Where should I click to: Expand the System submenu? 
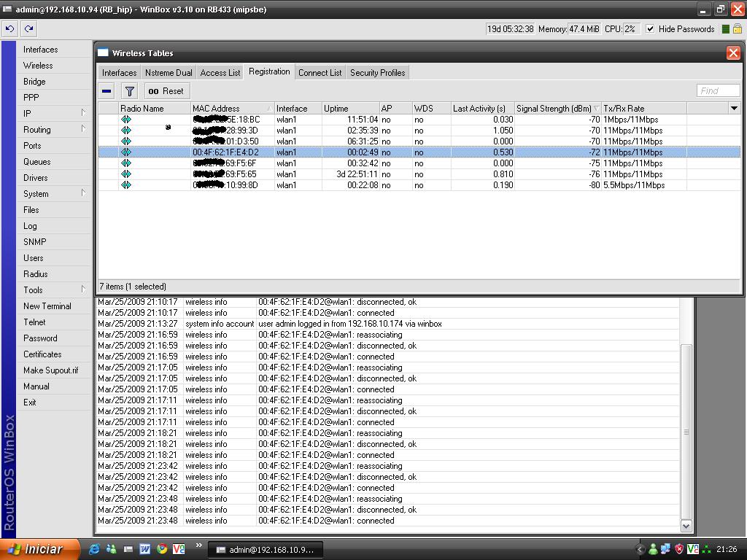tap(83, 192)
